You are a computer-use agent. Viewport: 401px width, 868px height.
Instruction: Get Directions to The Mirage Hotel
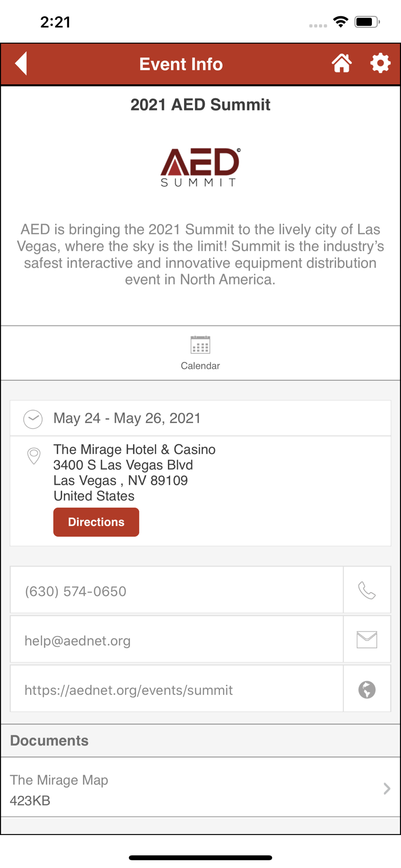pos(96,522)
